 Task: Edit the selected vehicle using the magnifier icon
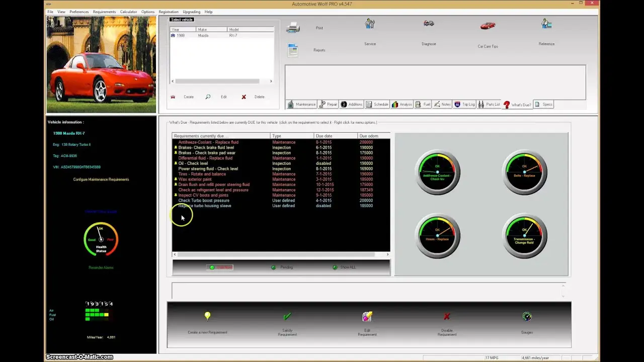208,97
